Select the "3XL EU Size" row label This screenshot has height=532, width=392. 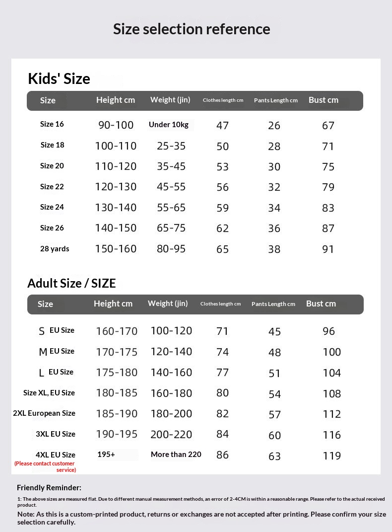pos(56,434)
